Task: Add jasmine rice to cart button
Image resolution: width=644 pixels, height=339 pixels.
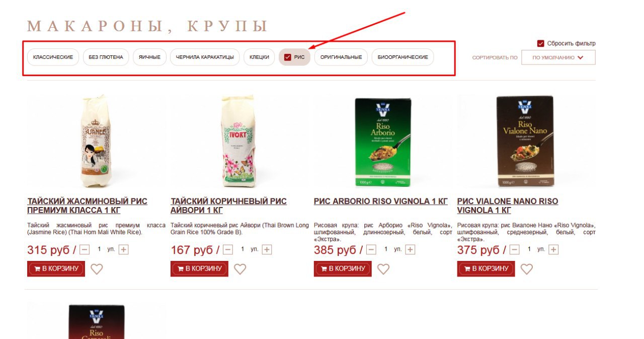Action: click(x=56, y=269)
